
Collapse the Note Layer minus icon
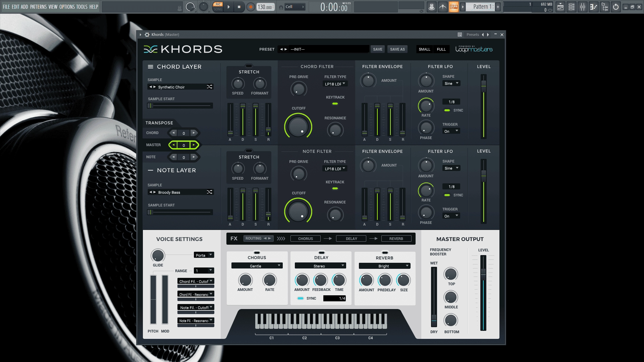pyautogui.click(x=151, y=170)
